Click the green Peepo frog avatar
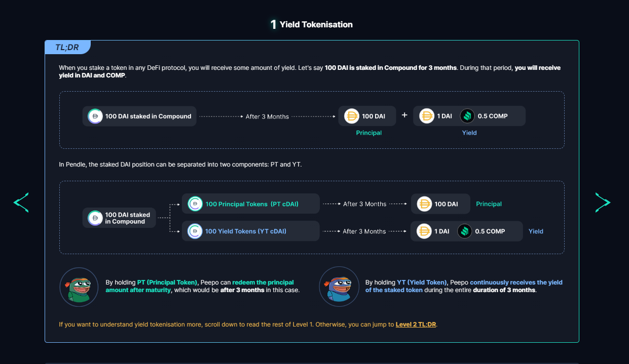 [79, 287]
